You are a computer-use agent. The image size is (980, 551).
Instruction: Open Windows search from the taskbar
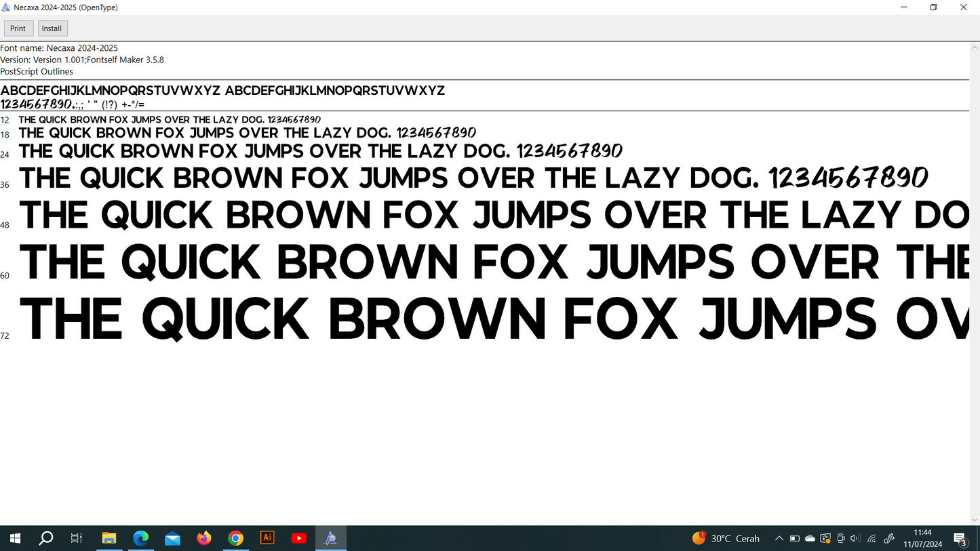coord(46,538)
